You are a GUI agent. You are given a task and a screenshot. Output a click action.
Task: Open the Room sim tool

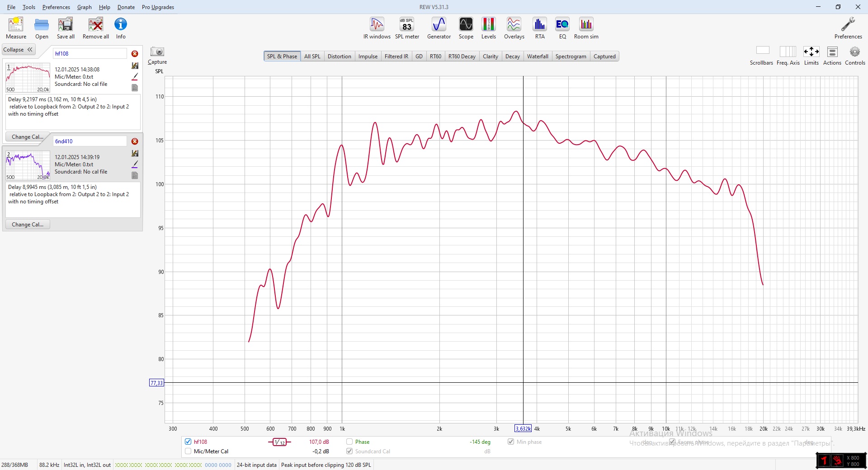[586, 28]
